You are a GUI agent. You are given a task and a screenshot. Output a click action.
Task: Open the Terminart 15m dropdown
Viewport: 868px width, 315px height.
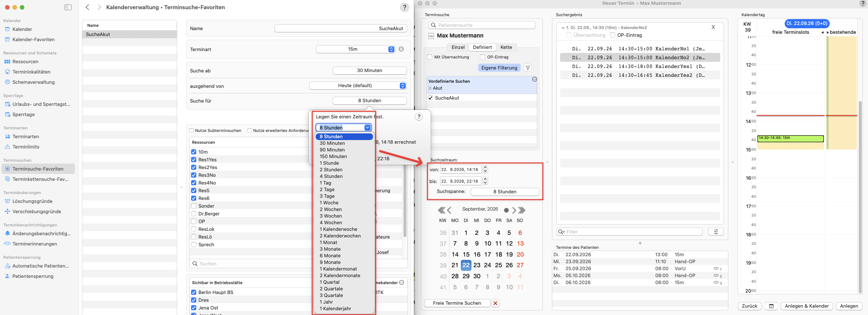[355, 49]
